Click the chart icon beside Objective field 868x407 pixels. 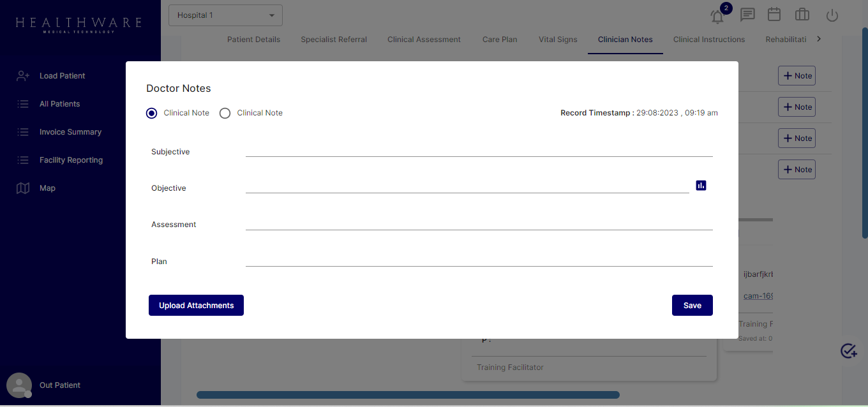(701, 186)
